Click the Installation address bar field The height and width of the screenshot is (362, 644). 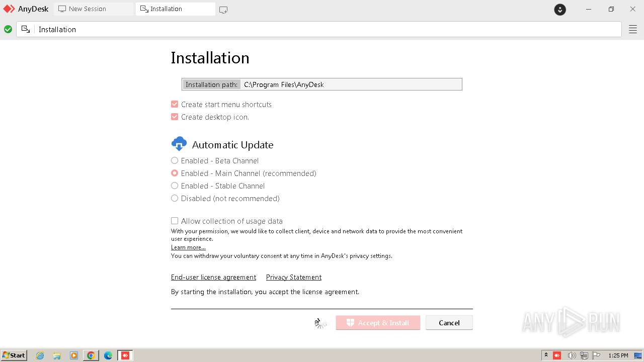(319, 29)
